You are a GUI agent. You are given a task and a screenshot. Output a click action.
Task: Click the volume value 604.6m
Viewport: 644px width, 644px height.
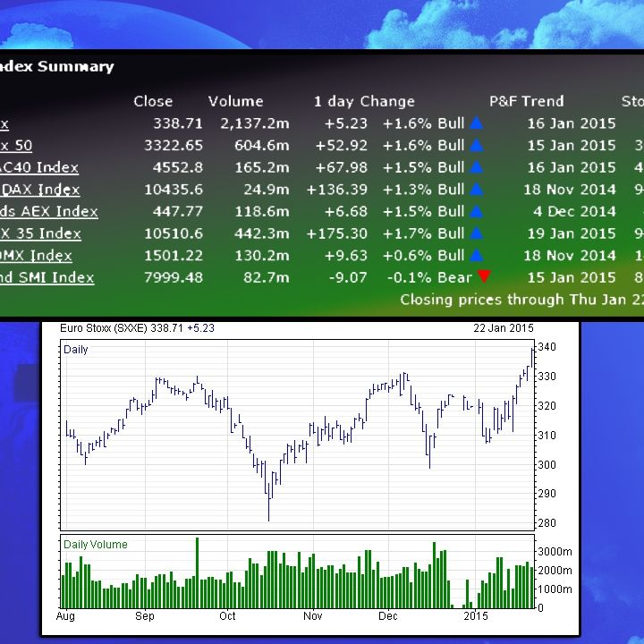pos(261,146)
